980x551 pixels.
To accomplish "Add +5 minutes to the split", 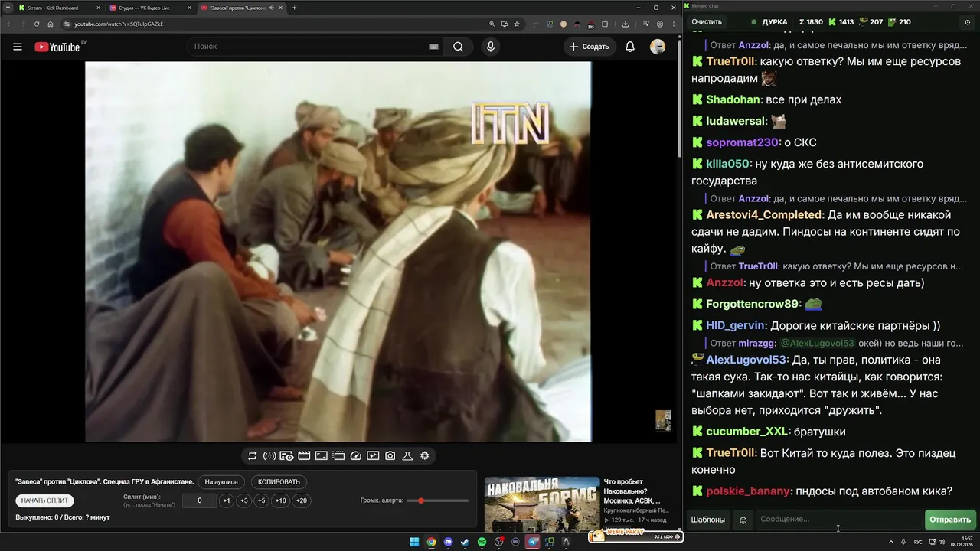I will point(262,500).
